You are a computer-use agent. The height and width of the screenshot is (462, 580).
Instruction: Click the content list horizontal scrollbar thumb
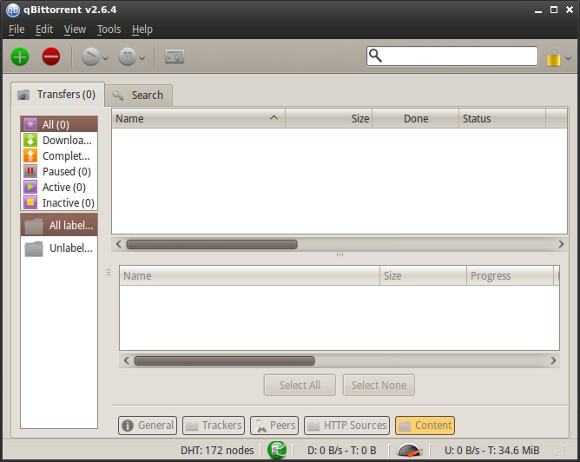click(225, 361)
